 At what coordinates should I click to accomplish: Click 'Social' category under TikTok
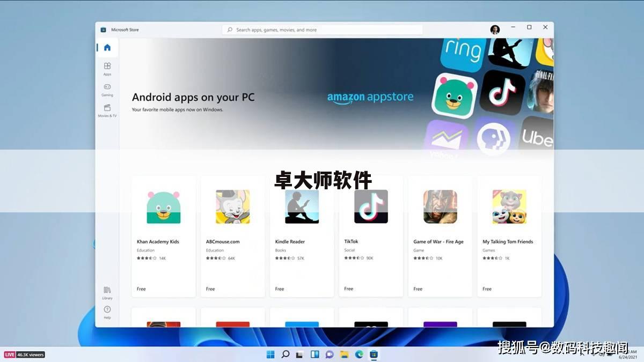350,250
